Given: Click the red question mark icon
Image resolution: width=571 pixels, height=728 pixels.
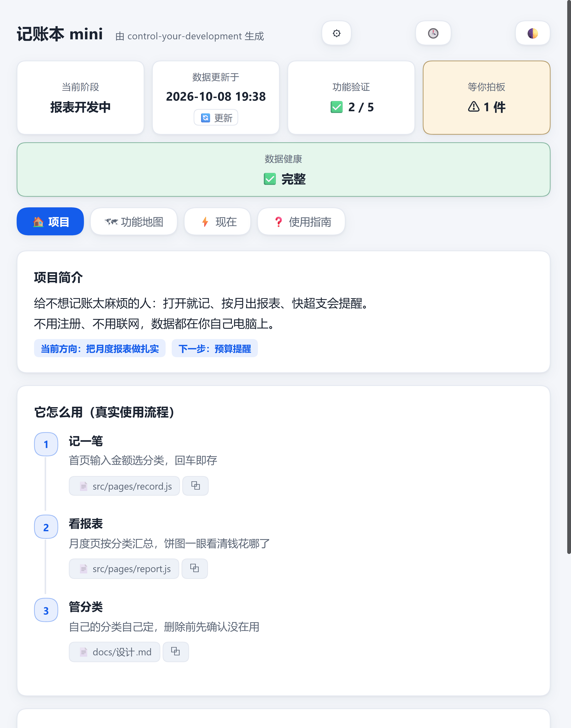Looking at the screenshot, I should (x=279, y=222).
